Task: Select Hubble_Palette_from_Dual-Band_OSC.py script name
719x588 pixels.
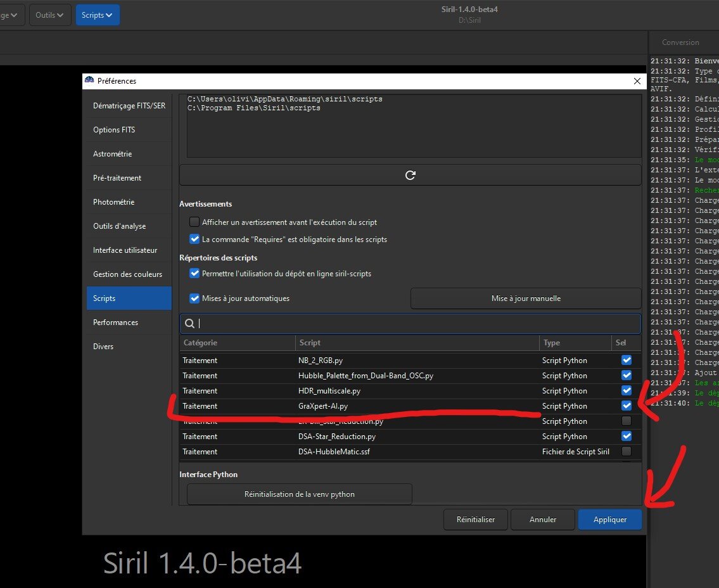Action: 366,376
